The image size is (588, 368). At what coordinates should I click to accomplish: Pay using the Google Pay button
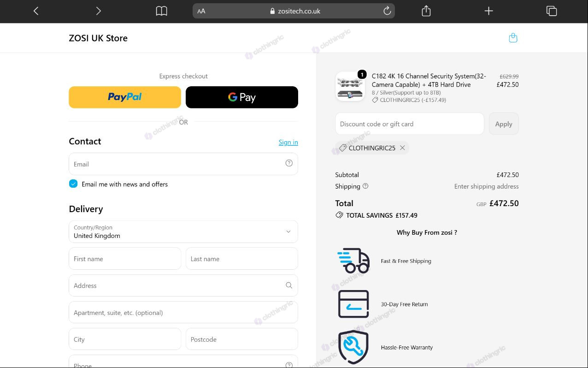tap(242, 97)
